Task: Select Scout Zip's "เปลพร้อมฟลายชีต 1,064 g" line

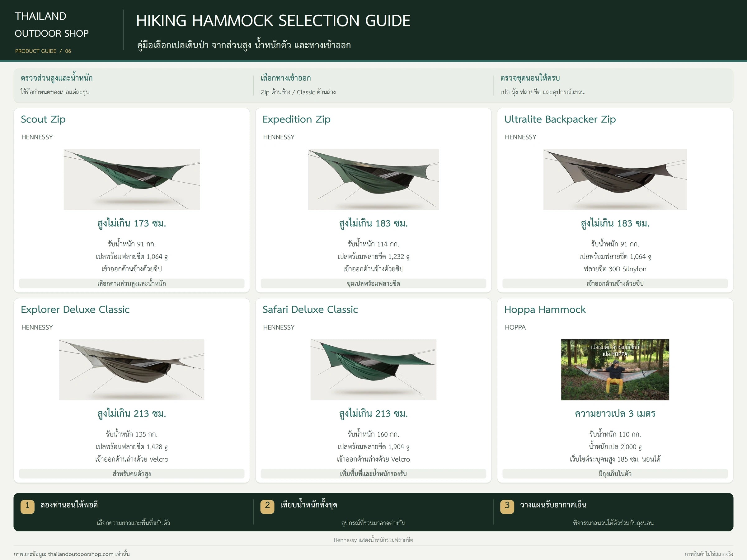Action: 132,257
